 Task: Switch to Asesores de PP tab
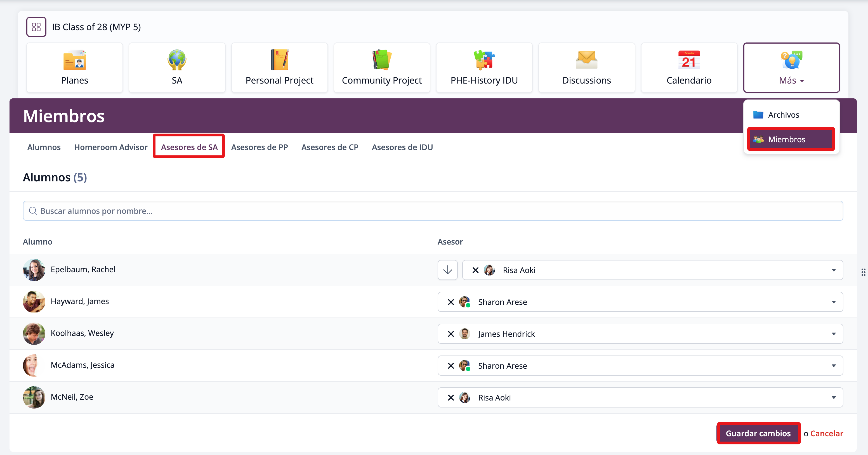260,147
